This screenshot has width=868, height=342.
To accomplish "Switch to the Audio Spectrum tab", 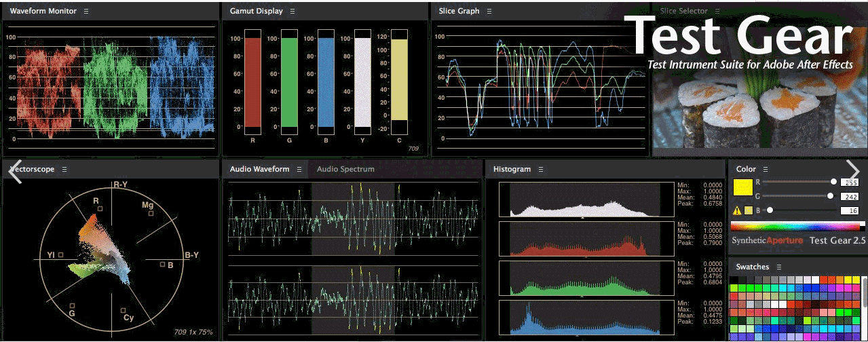I will tap(345, 169).
